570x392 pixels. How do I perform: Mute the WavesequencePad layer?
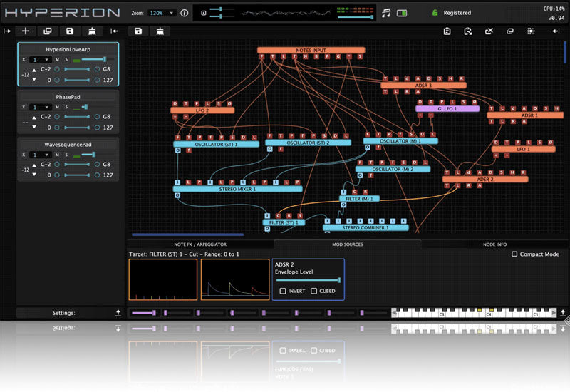tap(57, 155)
